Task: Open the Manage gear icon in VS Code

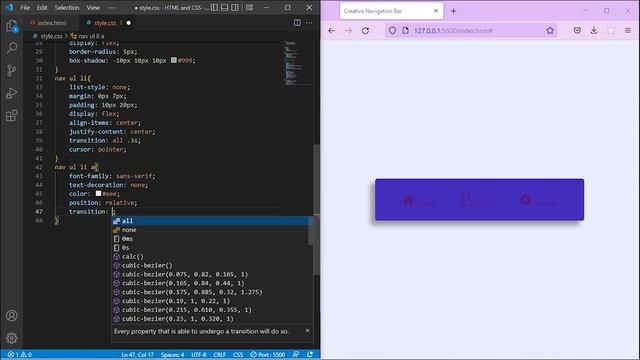Action: (12, 338)
